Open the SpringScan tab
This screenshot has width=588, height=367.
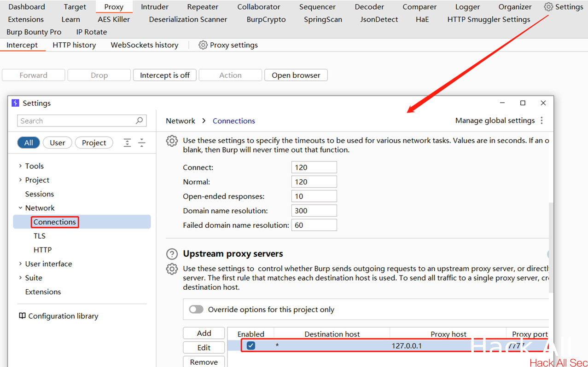coord(323,19)
